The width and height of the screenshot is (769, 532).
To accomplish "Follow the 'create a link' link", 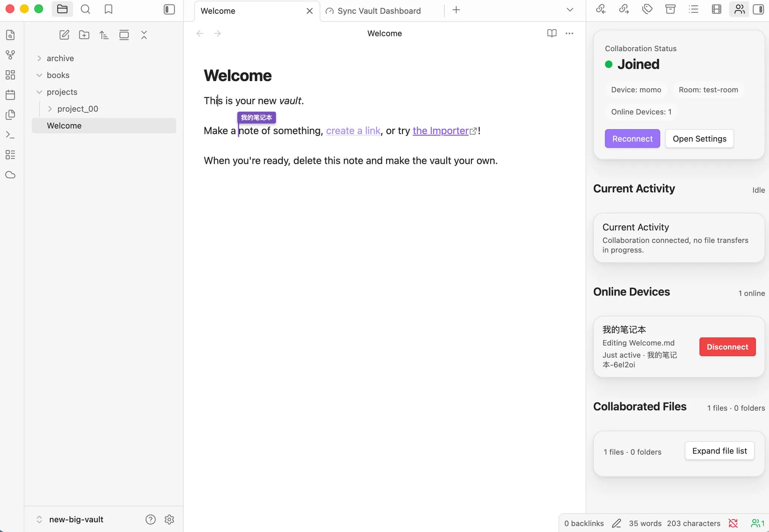I will point(353,131).
